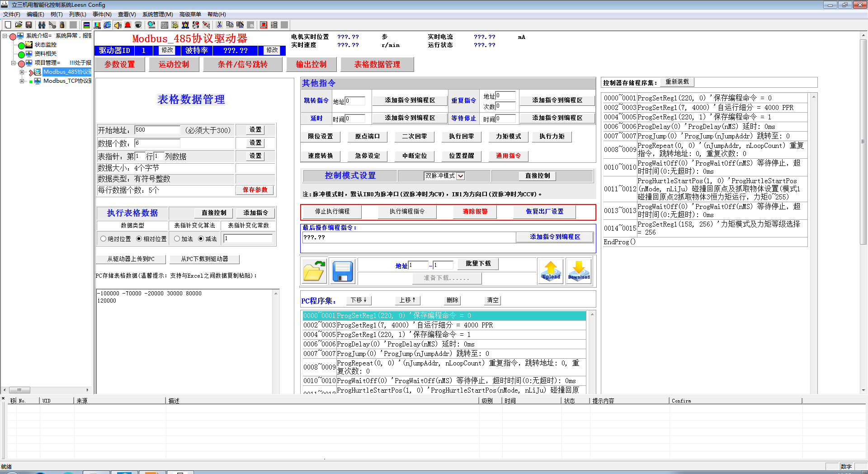Select 加法 radio button
The image size is (868, 474).
(177, 239)
